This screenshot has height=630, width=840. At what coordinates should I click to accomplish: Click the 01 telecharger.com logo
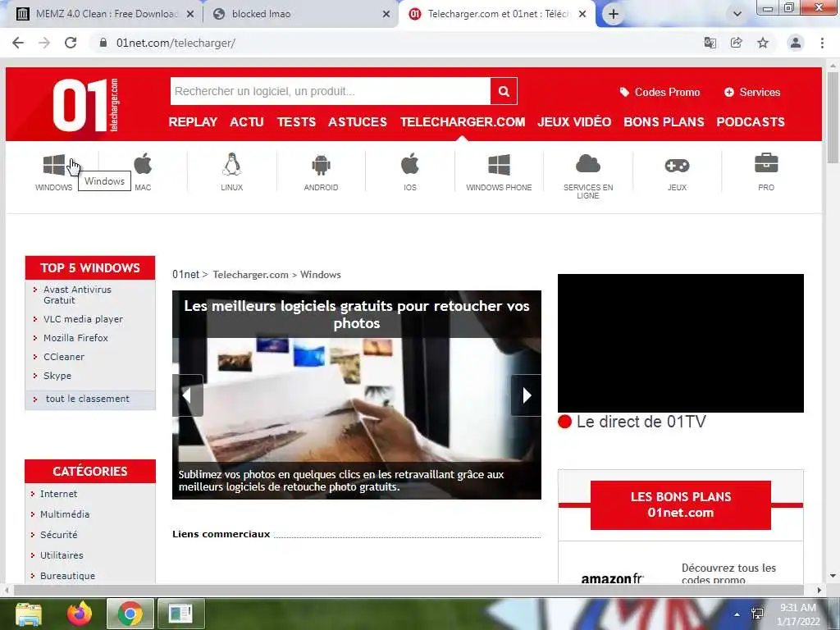(x=85, y=104)
